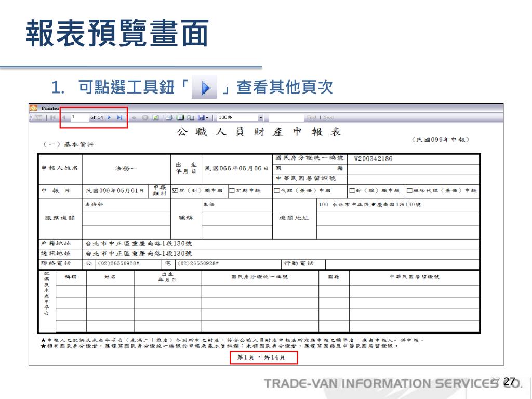This screenshot has height=399, width=532.
Task: Click birth date 民國066年06月06日
Action: tap(236, 168)
